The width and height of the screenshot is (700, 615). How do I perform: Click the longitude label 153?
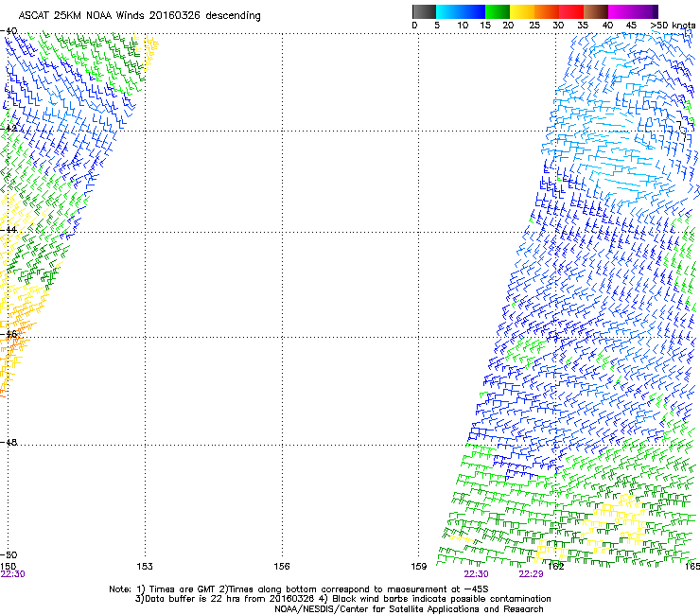click(145, 567)
